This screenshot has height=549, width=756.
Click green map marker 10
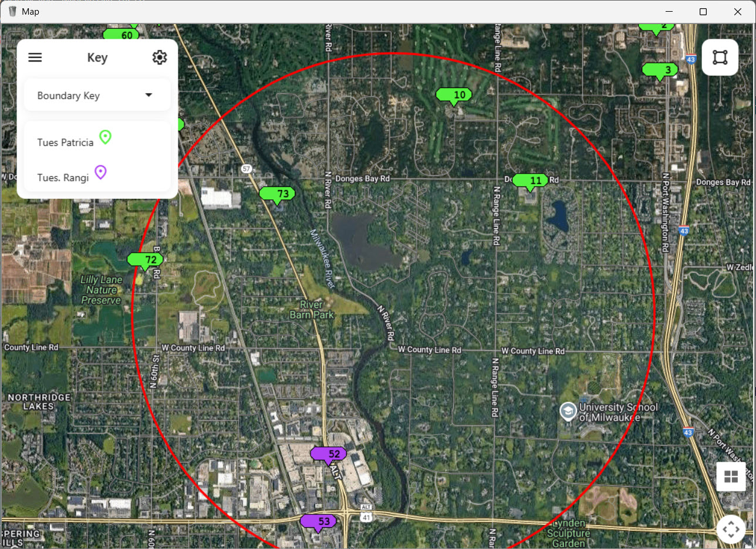pos(454,95)
